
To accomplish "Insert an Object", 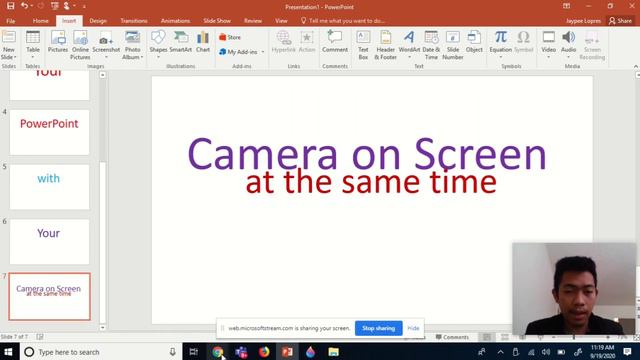I will (x=474, y=42).
